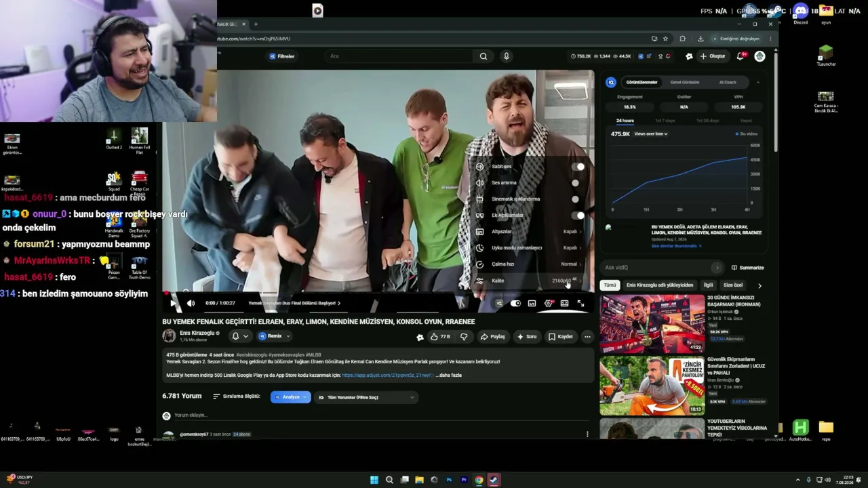
Task: Switch to the AI Coach tab
Action: [x=728, y=82]
